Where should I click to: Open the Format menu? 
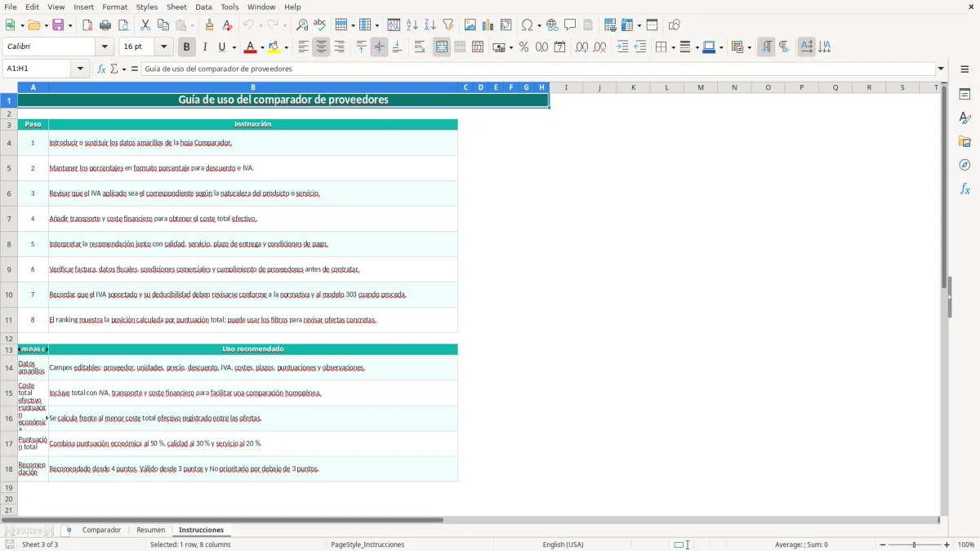pos(114,7)
